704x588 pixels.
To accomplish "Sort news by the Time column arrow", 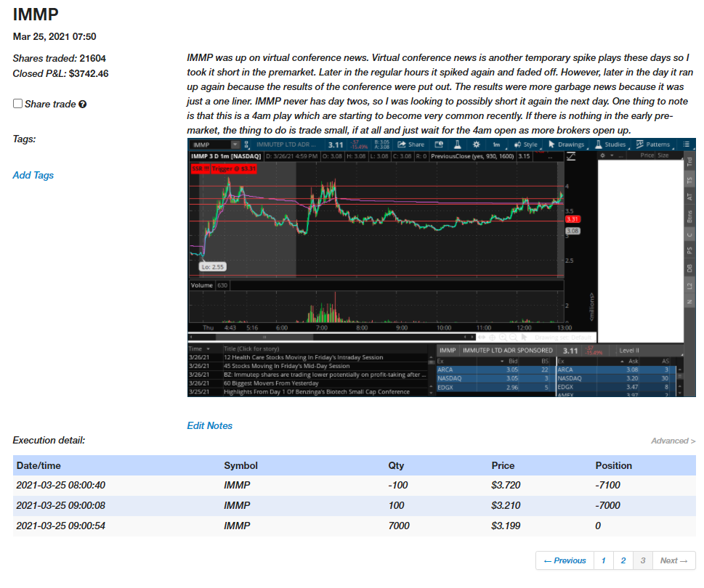I will point(208,349).
